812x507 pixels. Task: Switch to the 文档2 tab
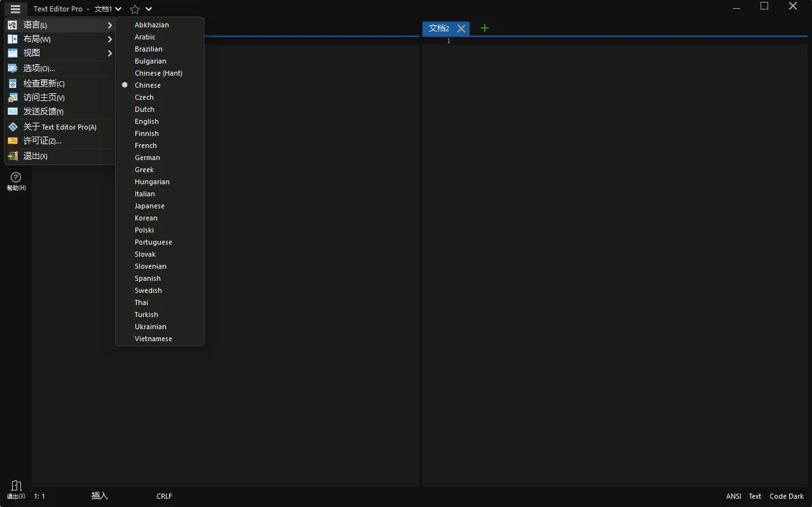pyautogui.click(x=439, y=28)
